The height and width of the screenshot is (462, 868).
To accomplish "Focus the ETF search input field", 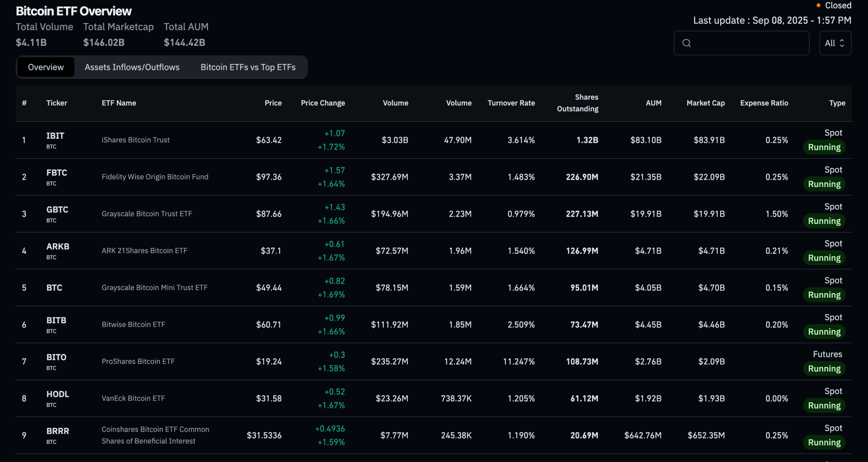I will [x=742, y=43].
